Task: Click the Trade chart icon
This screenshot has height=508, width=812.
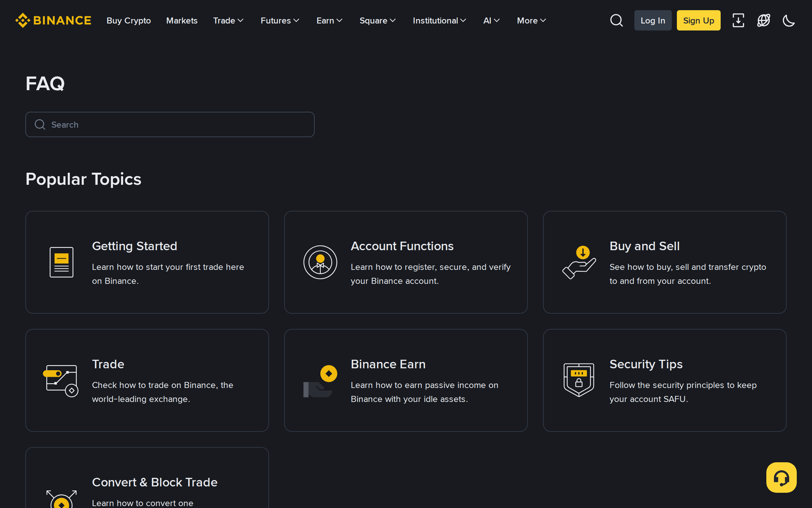Action: click(61, 381)
